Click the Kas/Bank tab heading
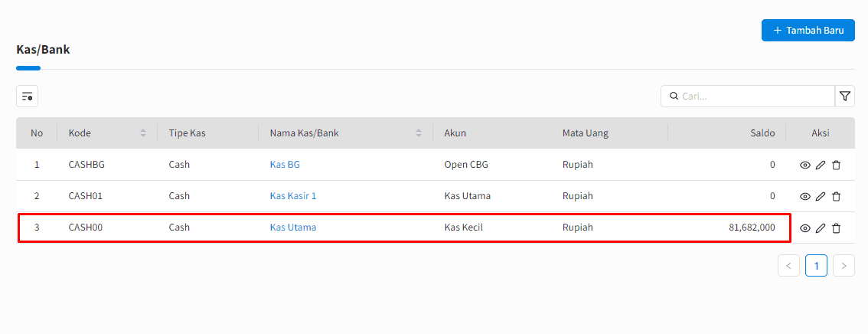868x334 pixels. [x=43, y=50]
